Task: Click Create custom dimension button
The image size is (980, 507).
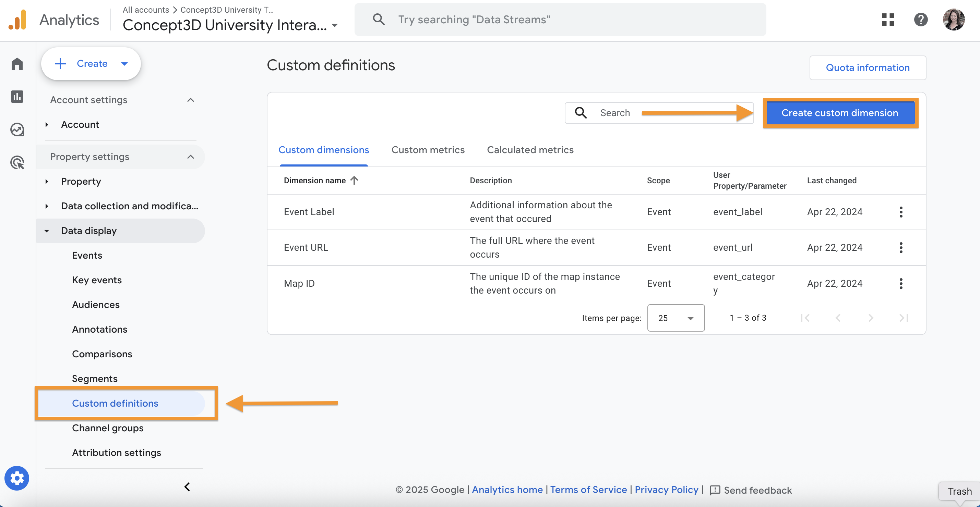Action: coord(840,113)
